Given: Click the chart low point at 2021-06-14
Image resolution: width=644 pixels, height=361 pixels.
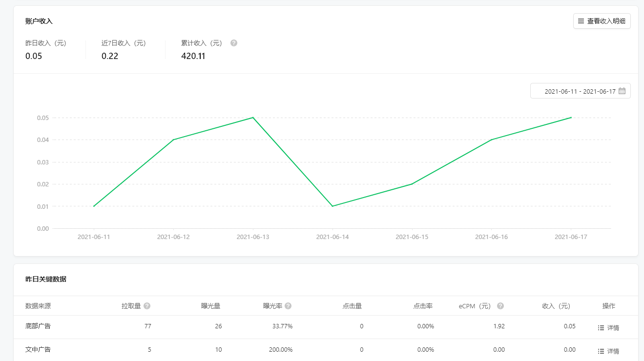Looking at the screenshot, I should pos(332,206).
